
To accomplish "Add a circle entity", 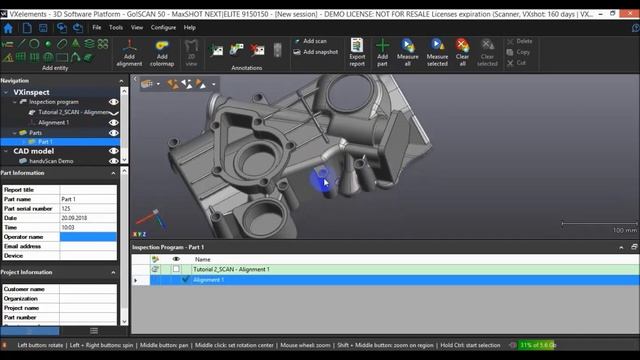I will [x=34, y=43].
